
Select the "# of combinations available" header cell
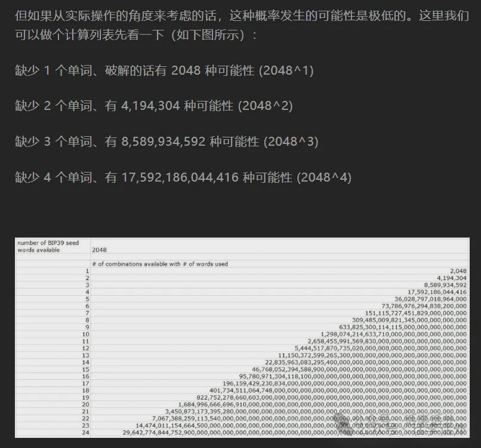click(x=159, y=263)
